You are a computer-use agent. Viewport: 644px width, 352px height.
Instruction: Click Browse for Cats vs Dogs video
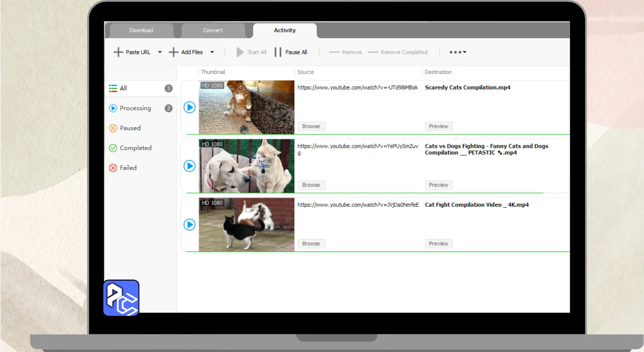tap(311, 185)
